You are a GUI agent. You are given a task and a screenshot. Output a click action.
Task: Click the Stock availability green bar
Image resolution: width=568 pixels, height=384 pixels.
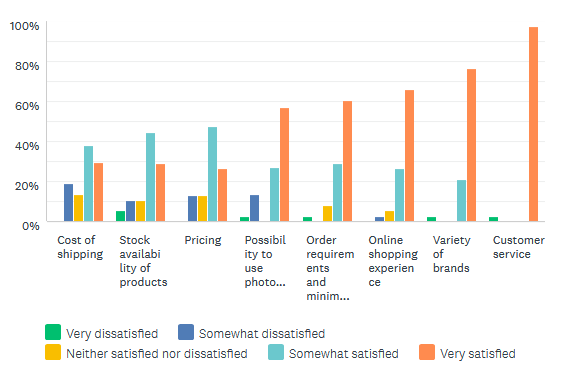[x=120, y=216]
